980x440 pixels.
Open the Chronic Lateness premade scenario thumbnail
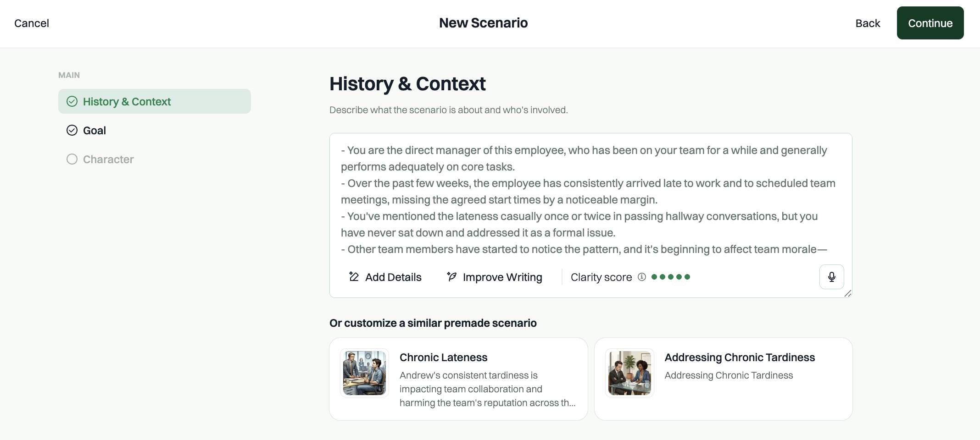click(365, 373)
